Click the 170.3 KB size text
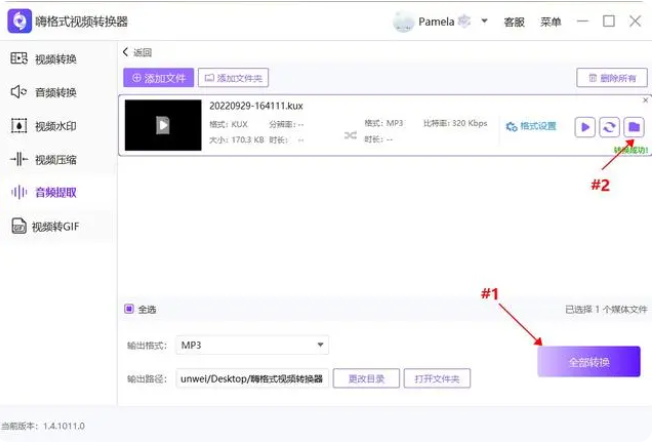Screen dimensions: 657x442 [247, 140]
